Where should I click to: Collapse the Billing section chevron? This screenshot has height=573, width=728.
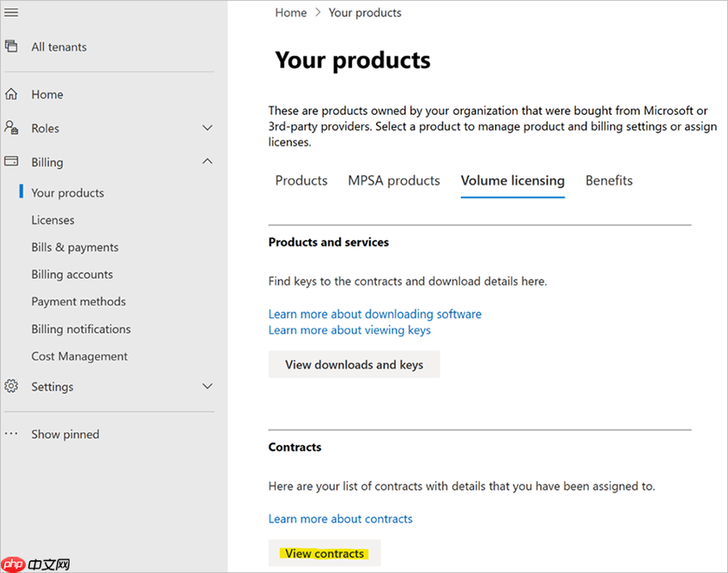point(208,161)
